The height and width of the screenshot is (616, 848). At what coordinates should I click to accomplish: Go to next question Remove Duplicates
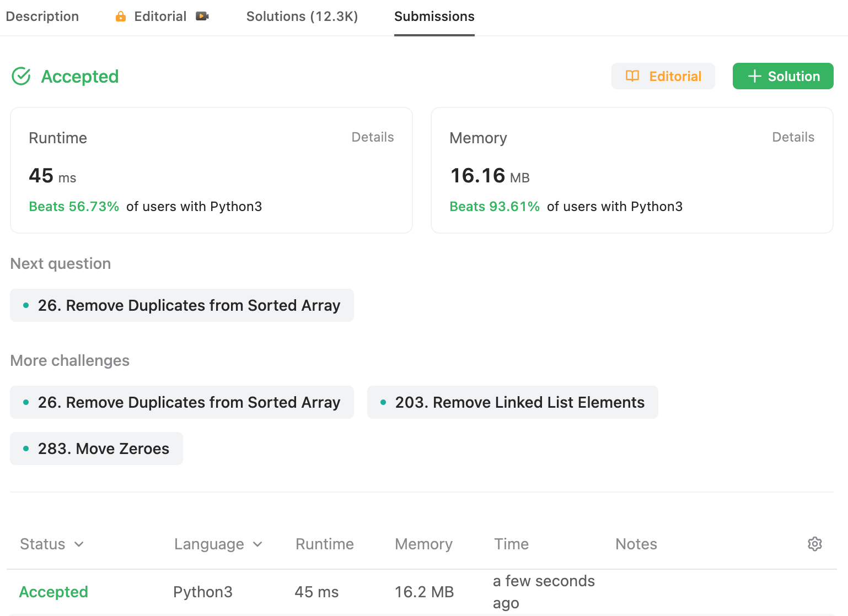coord(182,305)
